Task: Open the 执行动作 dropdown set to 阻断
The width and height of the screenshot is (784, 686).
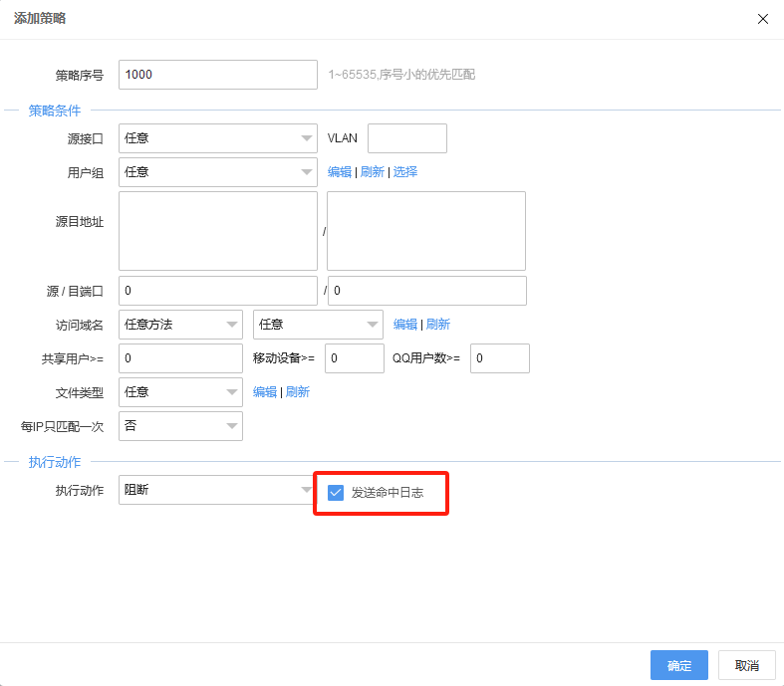Action: (217, 490)
